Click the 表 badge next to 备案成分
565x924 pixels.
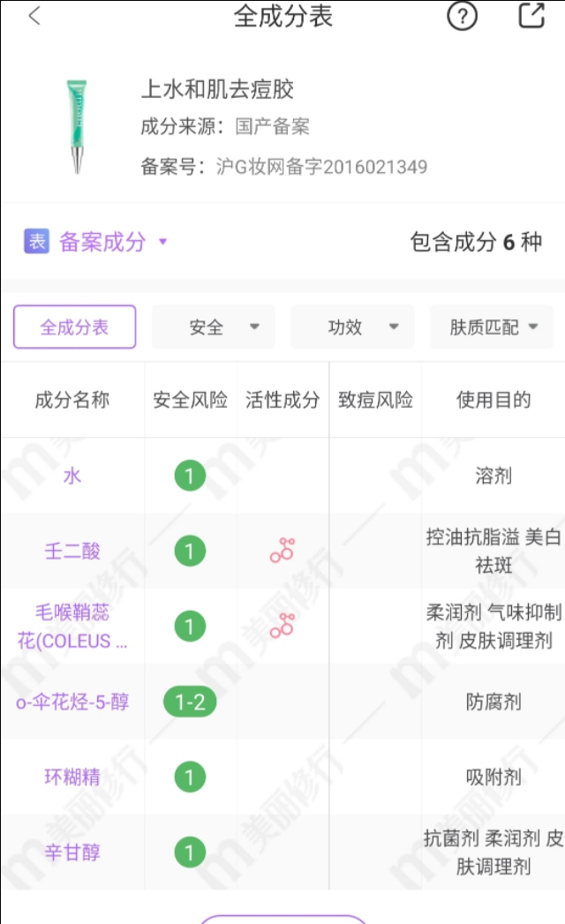click(33, 241)
